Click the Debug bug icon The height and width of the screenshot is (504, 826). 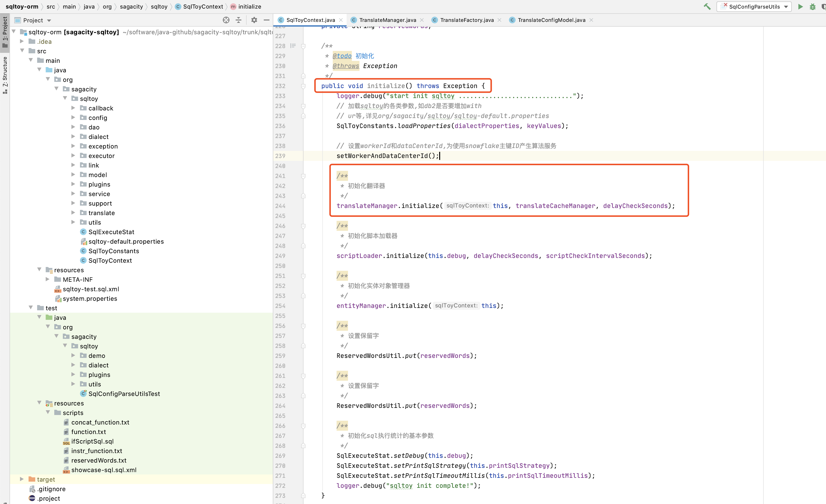click(812, 7)
